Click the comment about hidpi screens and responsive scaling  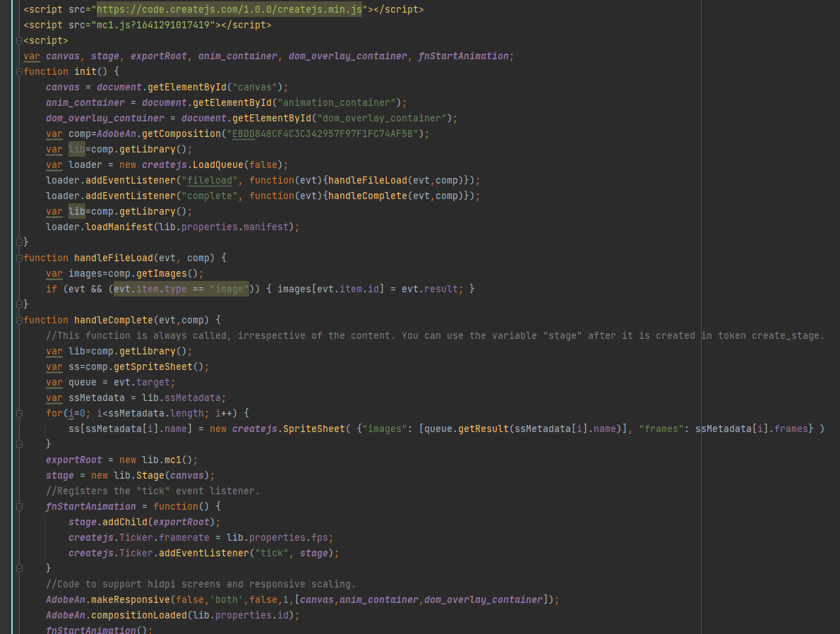tap(201, 584)
